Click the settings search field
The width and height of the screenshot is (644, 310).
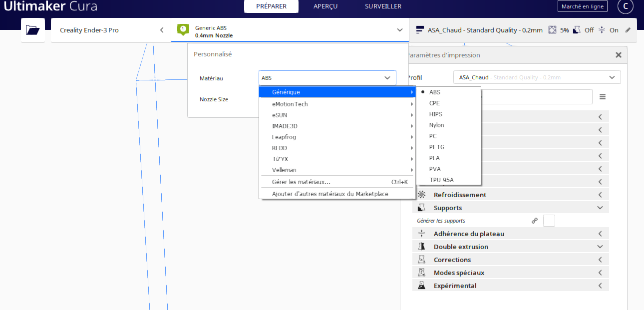coord(537,97)
